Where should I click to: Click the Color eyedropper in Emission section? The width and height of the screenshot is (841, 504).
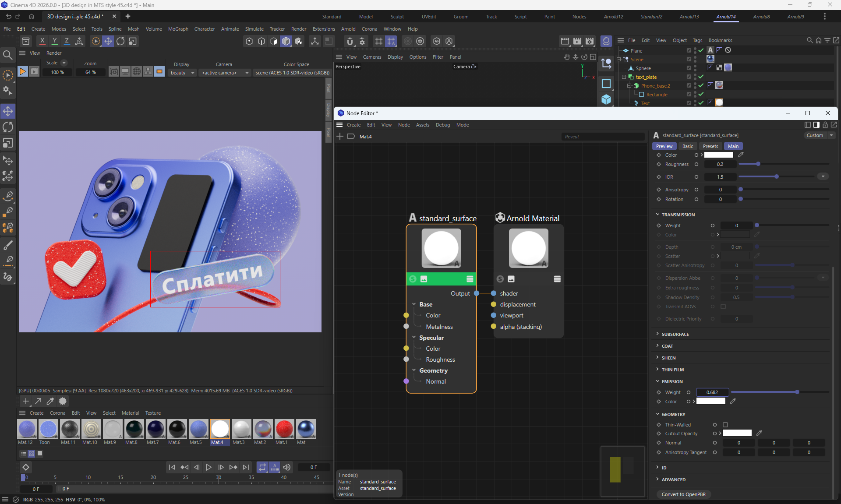[733, 401]
